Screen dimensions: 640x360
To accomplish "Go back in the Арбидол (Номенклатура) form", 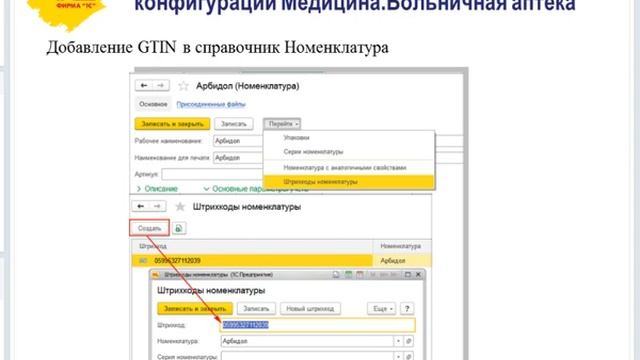I will pyautogui.click(x=144, y=86).
